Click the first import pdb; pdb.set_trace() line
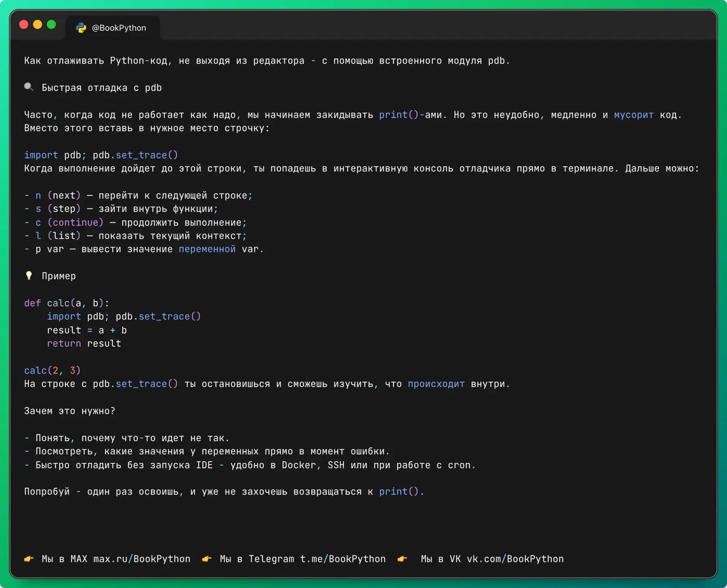The height and width of the screenshot is (588, 727). (101, 155)
